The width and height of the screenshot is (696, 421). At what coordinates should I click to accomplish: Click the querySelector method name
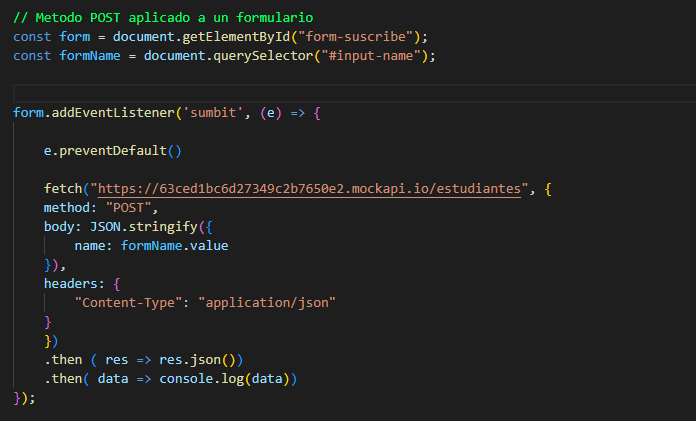pos(263,56)
